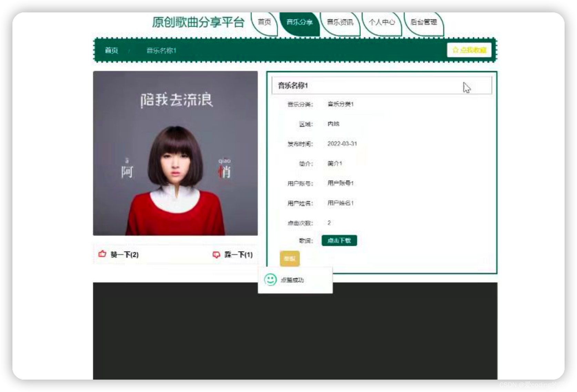Image resolution: width=577 pixels, height=392 pixels.
Task: Go to the 个人中心 tab
Action: 382,22
